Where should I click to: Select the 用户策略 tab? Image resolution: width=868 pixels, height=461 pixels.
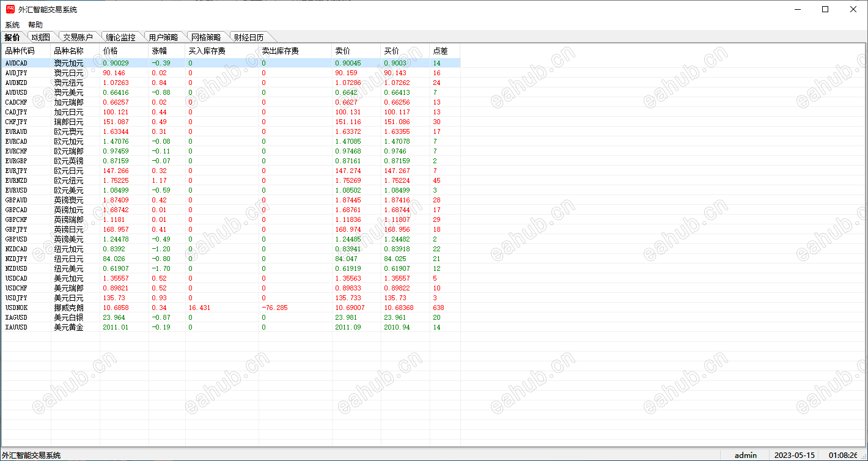click(164, 37)
